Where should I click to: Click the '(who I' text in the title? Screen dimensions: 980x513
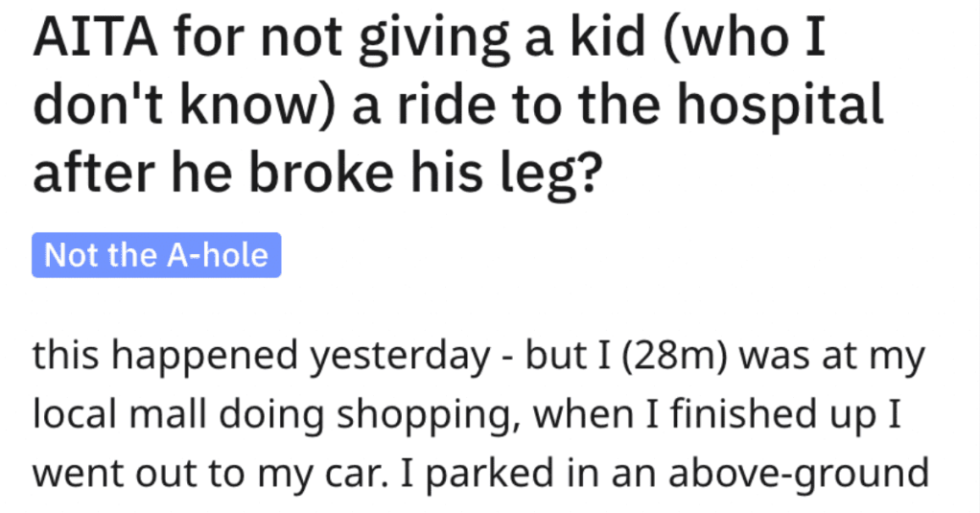pyautogui.click(x=744, y=40)
